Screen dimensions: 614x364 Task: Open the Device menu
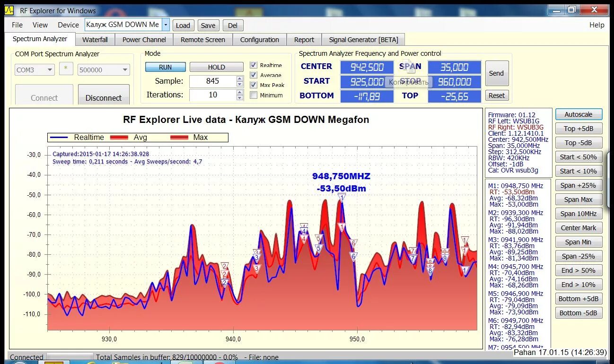tap(68, 25)
